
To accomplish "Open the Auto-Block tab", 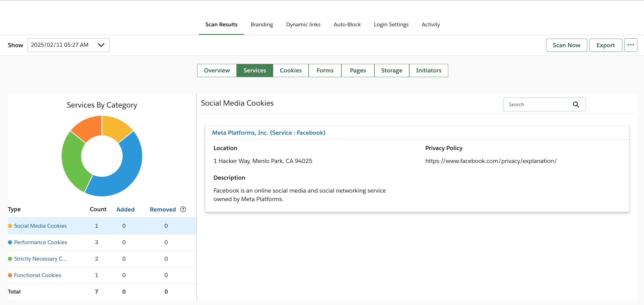I will click(347, 25).
